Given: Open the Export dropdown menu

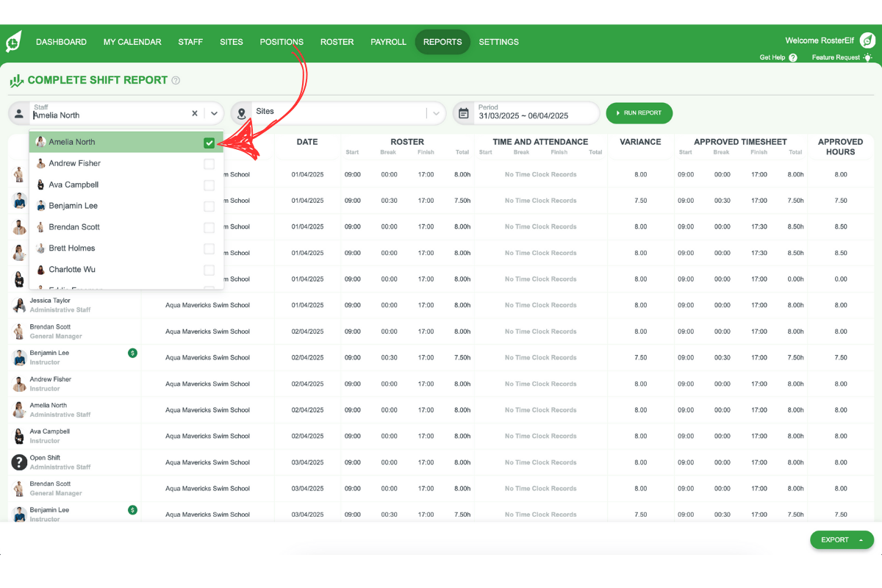Looking at the screenshot, I should [x=842, y=539].
